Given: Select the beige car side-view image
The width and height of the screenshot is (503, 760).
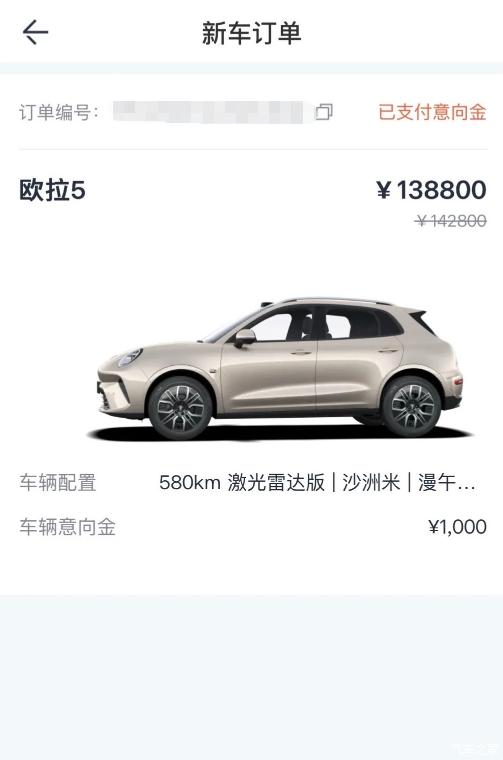Looking at the screenshot, I should pos(280,368).
